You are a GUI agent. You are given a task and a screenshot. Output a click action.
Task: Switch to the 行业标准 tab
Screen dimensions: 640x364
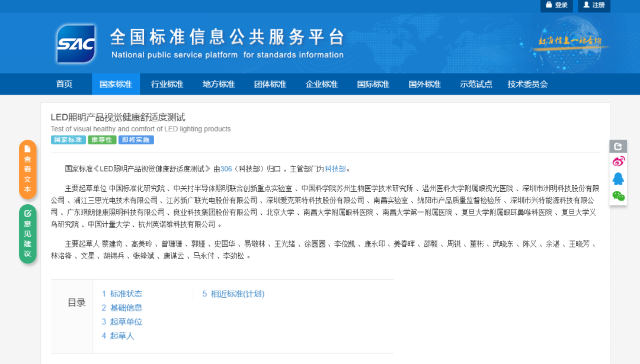167,84
